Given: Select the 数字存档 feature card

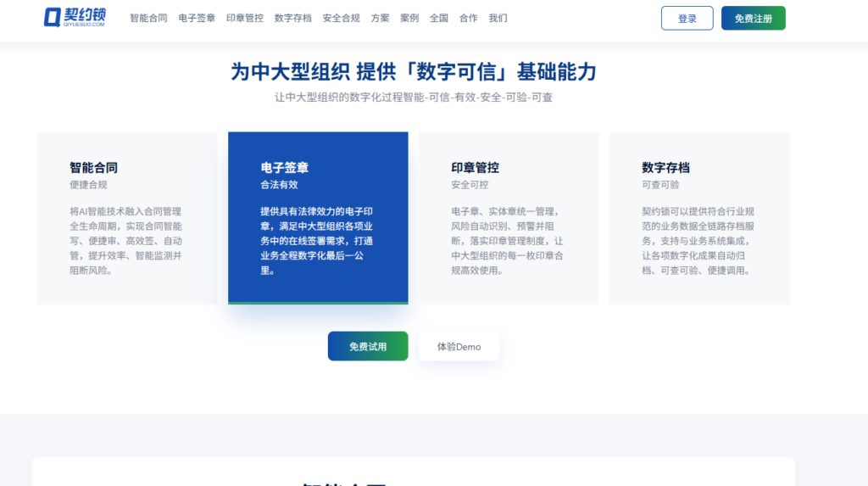Looking at the screenshot, I should [x=699, y=218].
